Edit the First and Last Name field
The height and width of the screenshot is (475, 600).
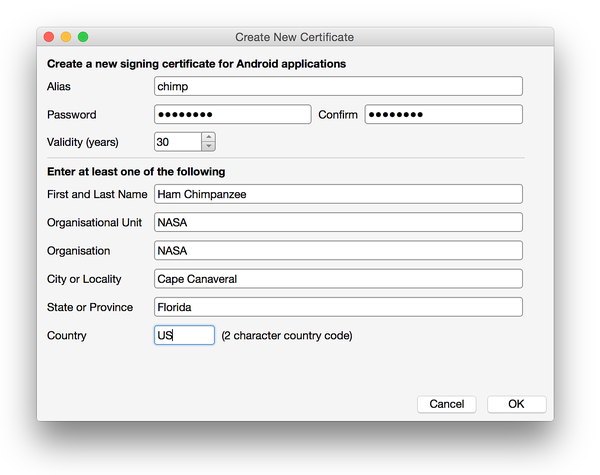coord(338,194)
